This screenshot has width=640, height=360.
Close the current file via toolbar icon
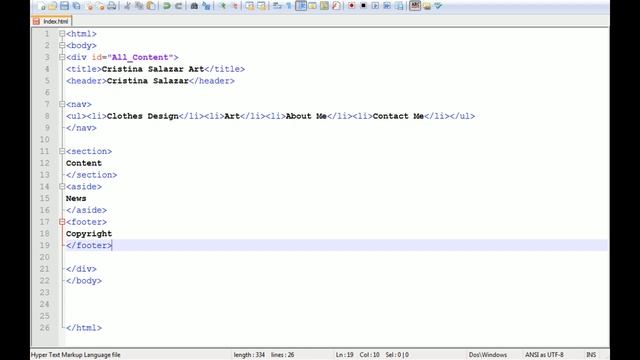tap(90, 6)
